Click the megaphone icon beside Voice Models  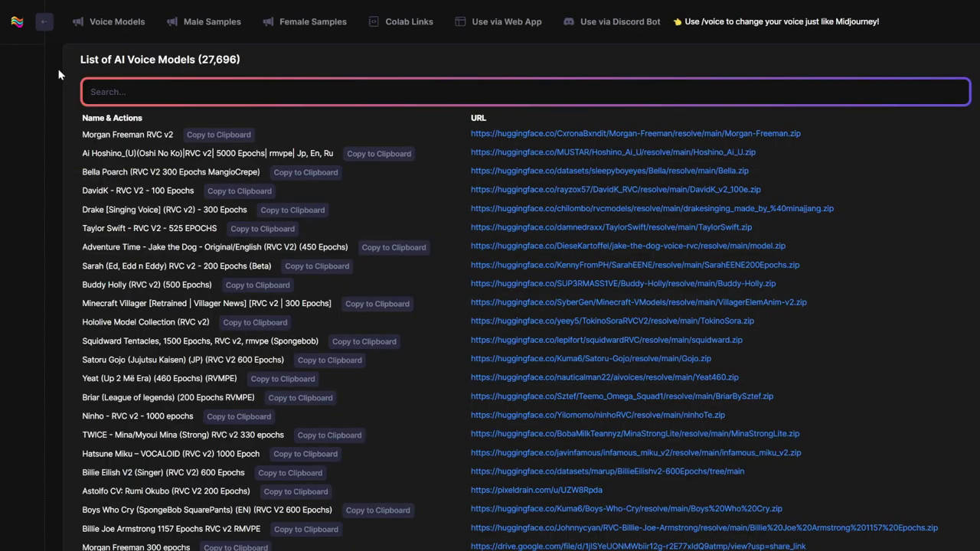click(77, 21)
